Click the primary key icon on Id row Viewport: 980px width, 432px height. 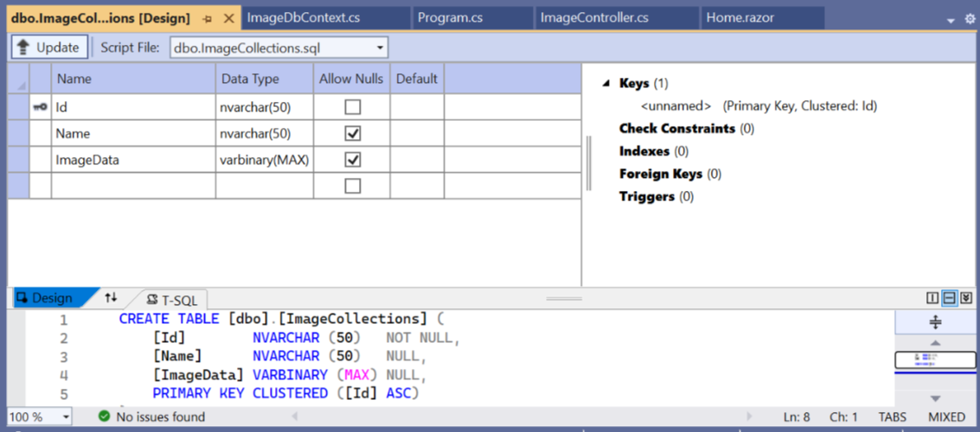tap(40, 107)
